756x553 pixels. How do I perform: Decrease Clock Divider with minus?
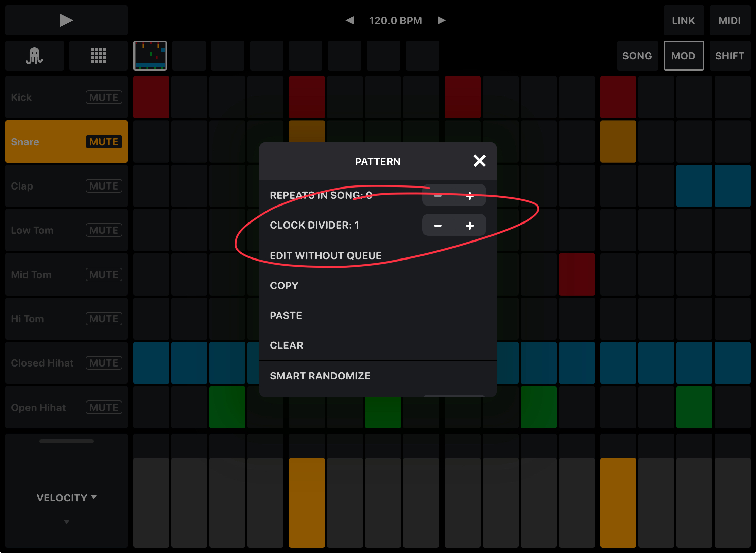click(x=438, y=226)
